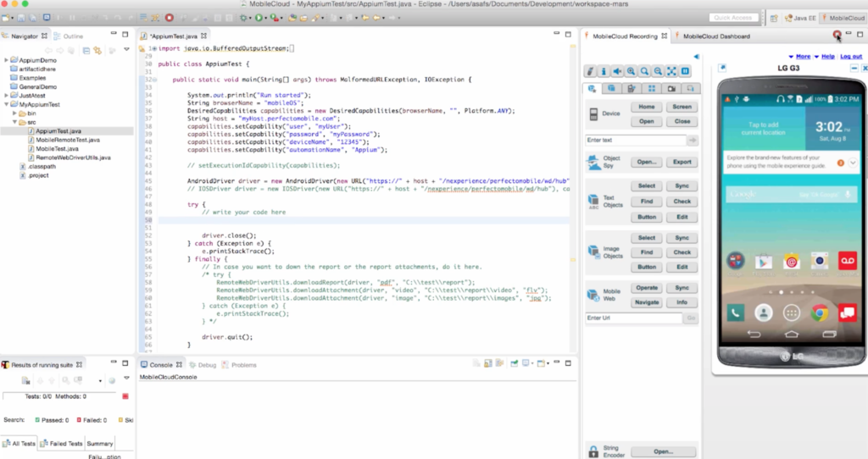Viewport: 868px width, 459px height.
Task: Open the More dropdown link
Action: [x=800, y=57]
